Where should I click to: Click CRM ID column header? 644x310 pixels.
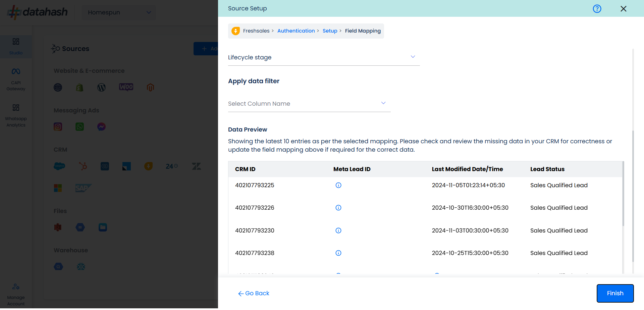245,169
